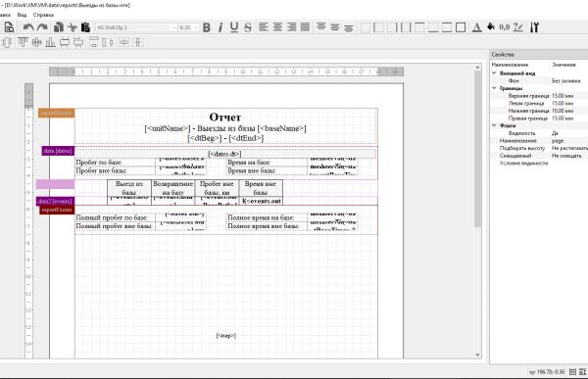Select the [<map>] field on page
Screen dimensions: 588x379
tap(225, 336)
